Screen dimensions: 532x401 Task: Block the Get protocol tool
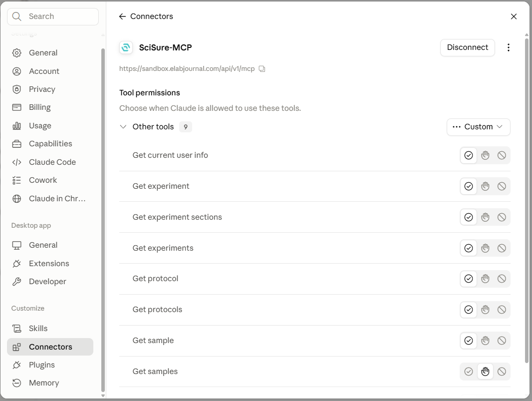(502, 279)
